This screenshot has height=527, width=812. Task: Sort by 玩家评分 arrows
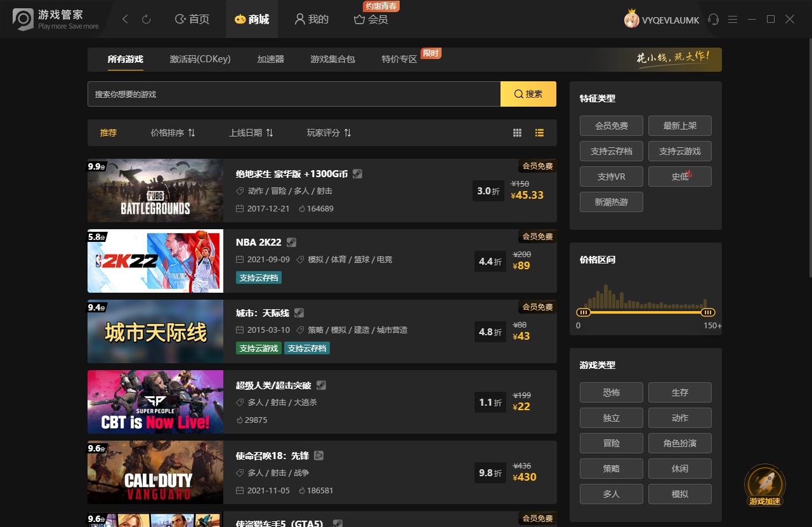pos(348,133)
